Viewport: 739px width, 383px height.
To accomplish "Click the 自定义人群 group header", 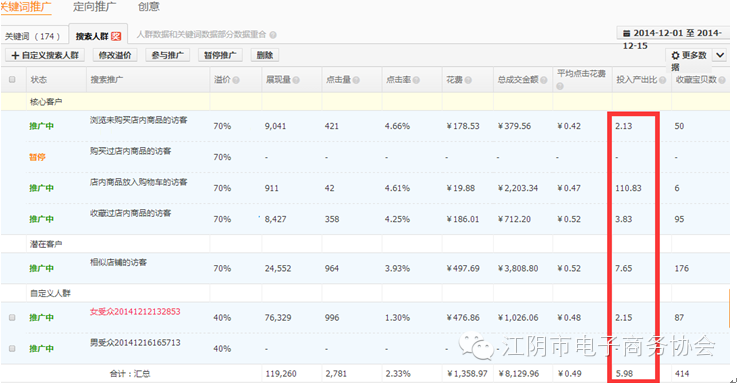I will pyautogui.click(x=50, y=293).
